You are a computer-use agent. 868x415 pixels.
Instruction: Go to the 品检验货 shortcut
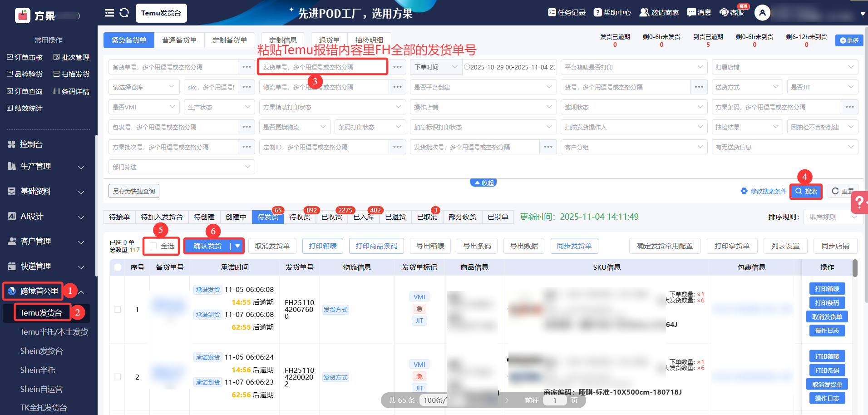(x=25, y=74)
